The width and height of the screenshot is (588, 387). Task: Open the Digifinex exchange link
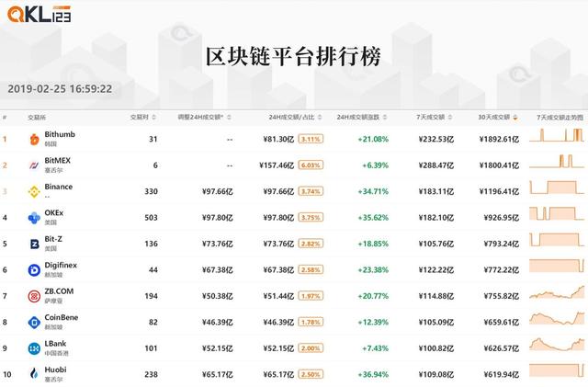pyautogui.click(x=61, y=265)
